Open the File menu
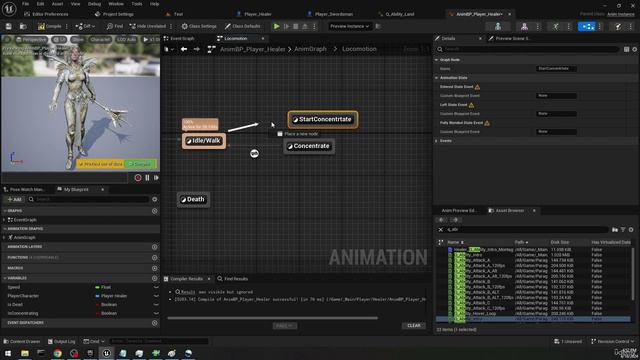Image resolution: width=640 pixels, height=360 pixels. tap(25, 4)
